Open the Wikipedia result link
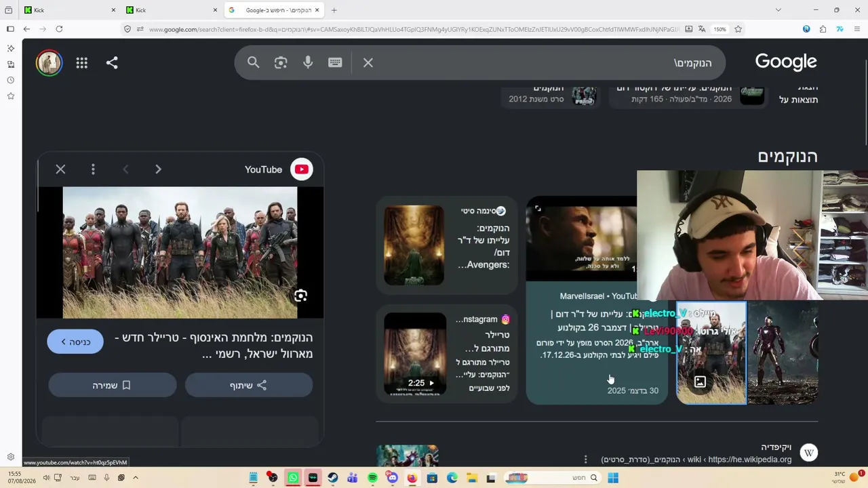 [696, 460]
